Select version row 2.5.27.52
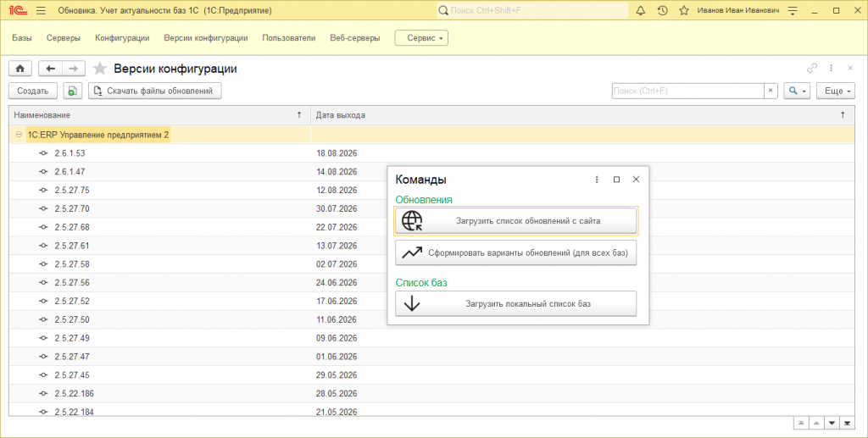Screen dimensions: 868x438 tap(431, 302)
